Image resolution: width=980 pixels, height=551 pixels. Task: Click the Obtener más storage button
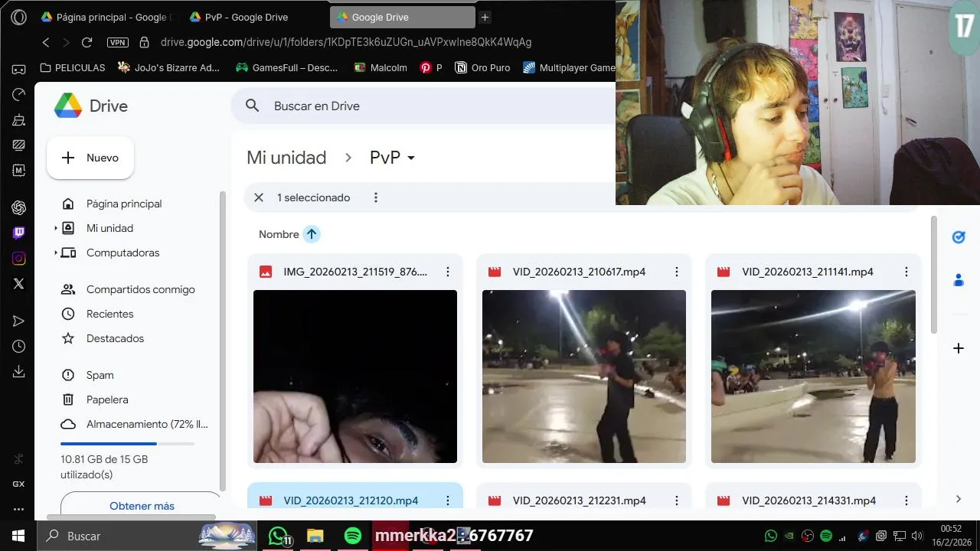click(x=142, y=504)
